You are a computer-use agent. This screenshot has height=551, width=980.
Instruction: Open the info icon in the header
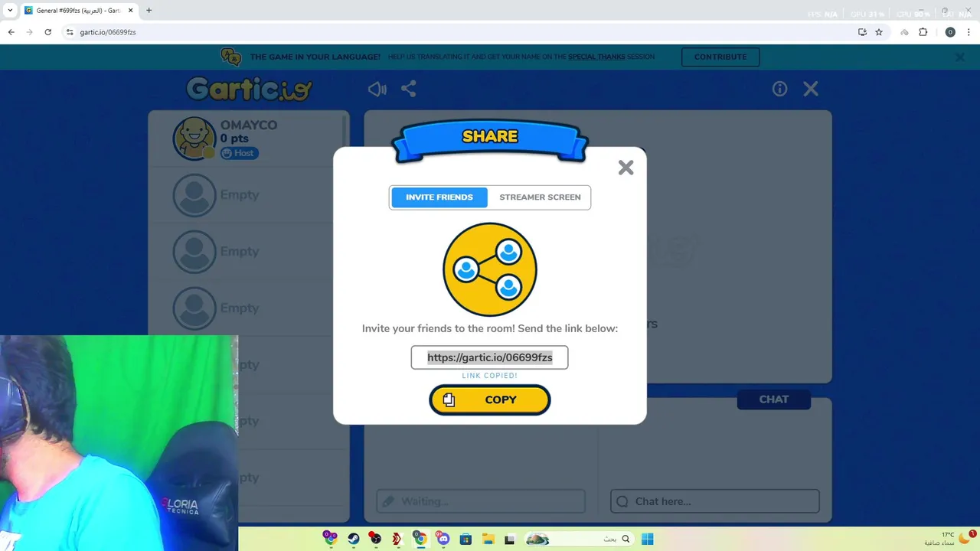tap(779, 90)
